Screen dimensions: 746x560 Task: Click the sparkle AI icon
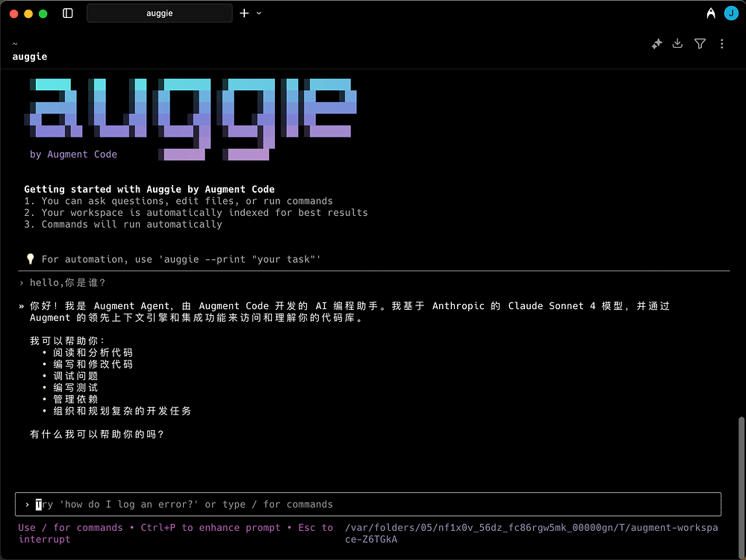pyautogui.click(x=657, y=44)
